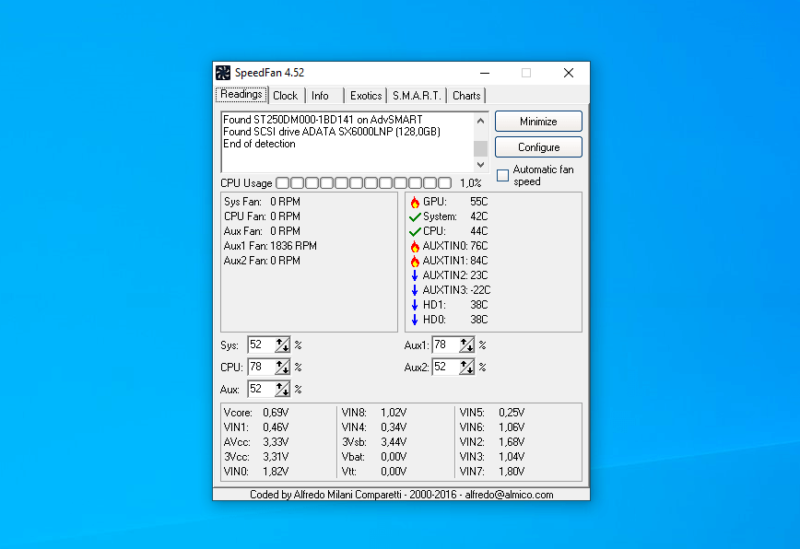The width and height of the screenshot is (800, 549).
Task: Click the flame icon beside AUXTIN0
Action: coord(415,246)
